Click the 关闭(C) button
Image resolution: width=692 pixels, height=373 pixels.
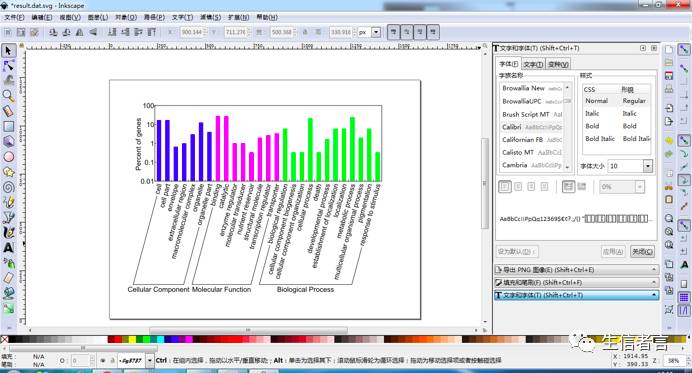[642, 252]
